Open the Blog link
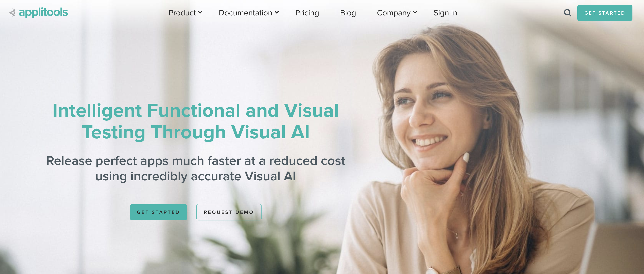644x274 pixels. (348, 13)
